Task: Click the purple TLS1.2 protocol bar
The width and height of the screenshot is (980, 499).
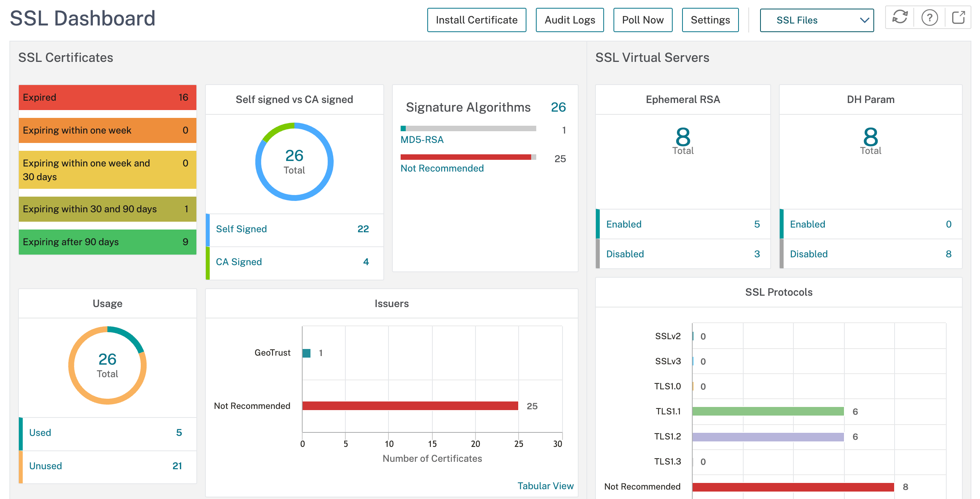Action: [x=768, y=437]
